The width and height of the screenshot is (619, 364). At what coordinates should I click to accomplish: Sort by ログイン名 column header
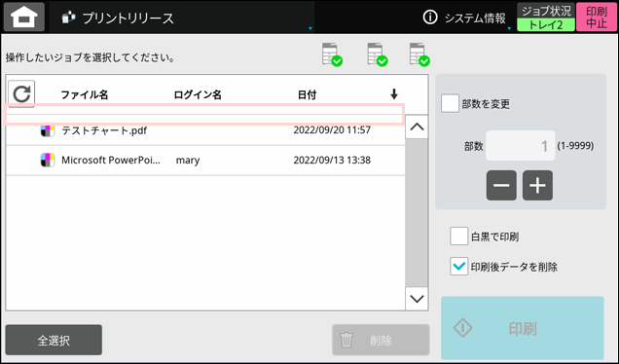(x=198, y=94)
